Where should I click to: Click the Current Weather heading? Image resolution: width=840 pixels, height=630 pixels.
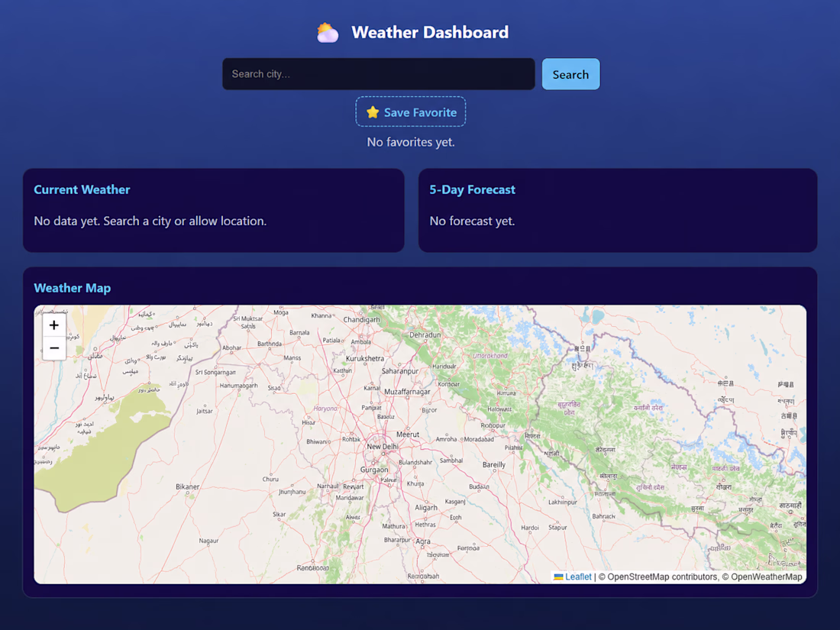[x=82, y=189]
